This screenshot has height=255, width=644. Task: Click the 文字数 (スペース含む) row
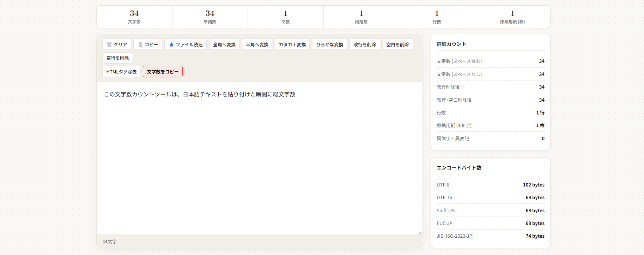491,61
